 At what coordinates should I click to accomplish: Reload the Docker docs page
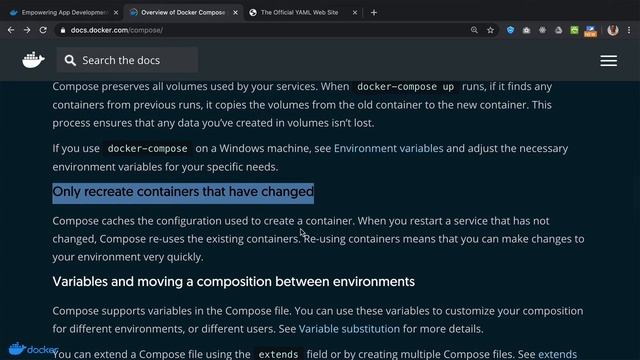tap(43, 30)
